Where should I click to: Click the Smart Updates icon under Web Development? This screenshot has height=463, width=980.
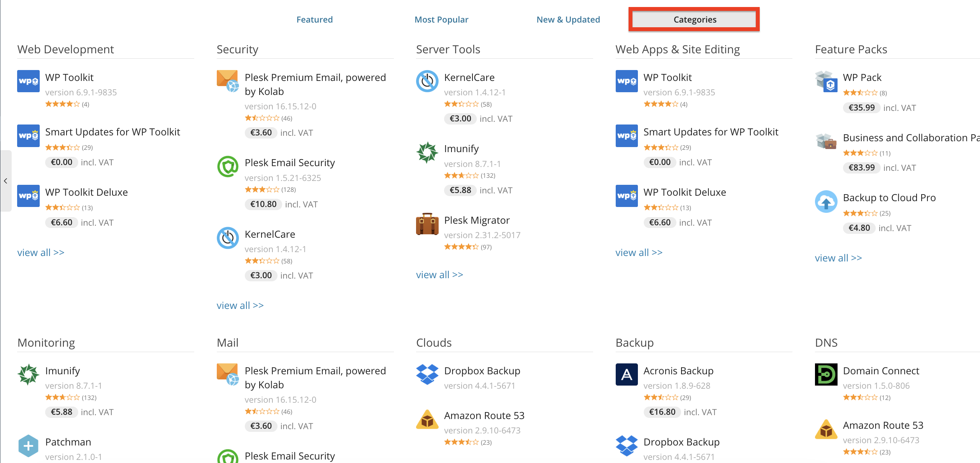click(x=28, y=135)
